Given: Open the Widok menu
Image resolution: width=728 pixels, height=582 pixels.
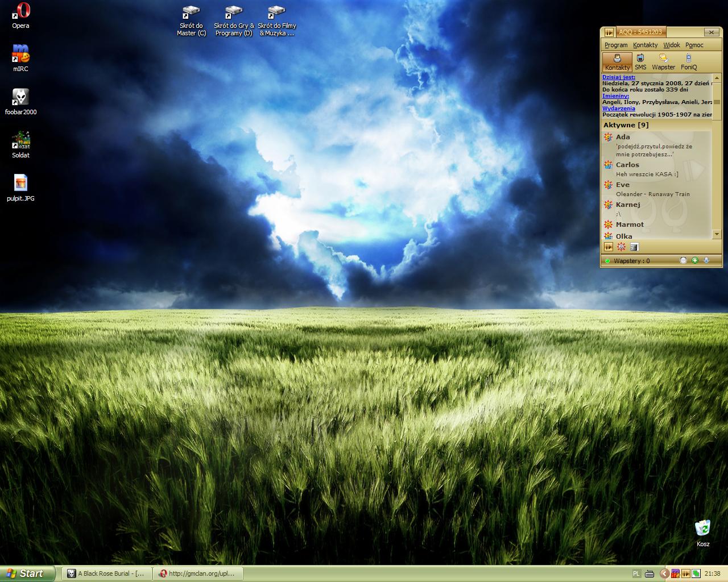Looking at the screenshot, I should point(671,45).
